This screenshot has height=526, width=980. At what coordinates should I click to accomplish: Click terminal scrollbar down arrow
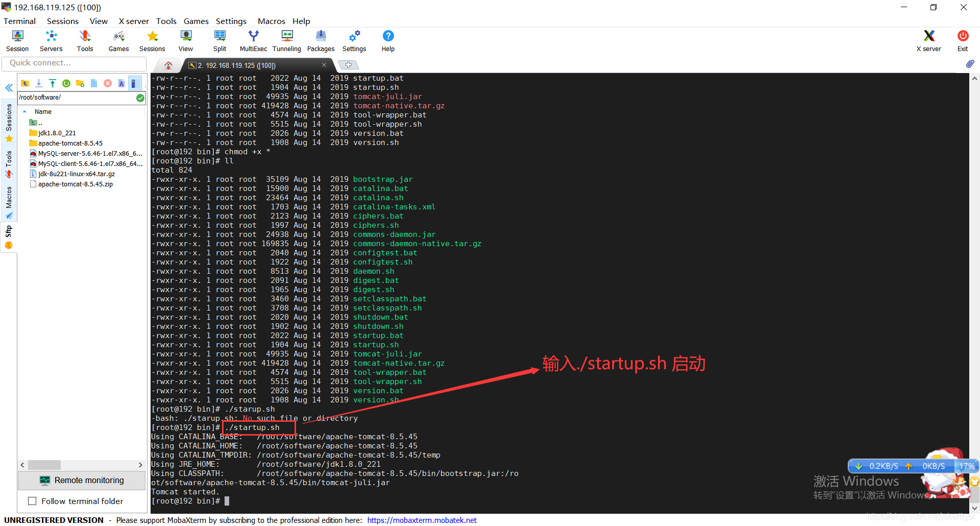pos(975,508)
